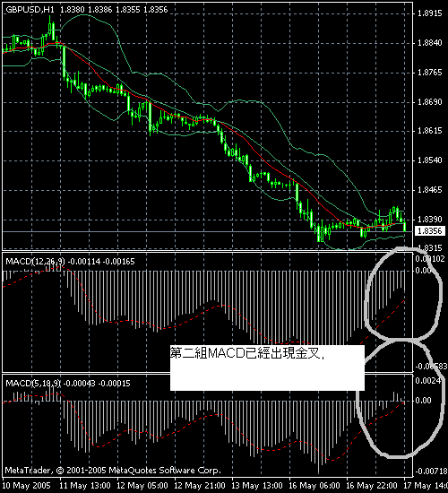This screenshot has width=448, height=493.
Task: Click the GBPUSD,H1 chart title text
Action: (x=30, y=10)
